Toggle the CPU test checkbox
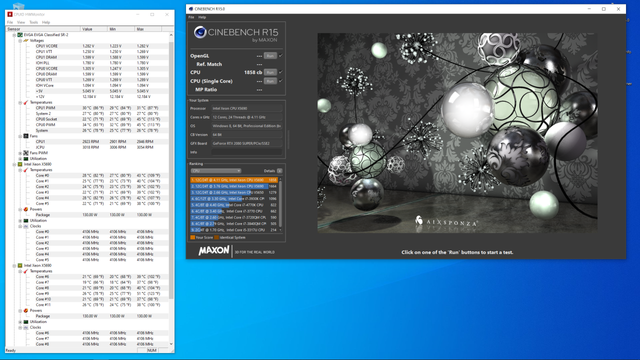The width and height of the screenshot is (640, 360). 281,72
